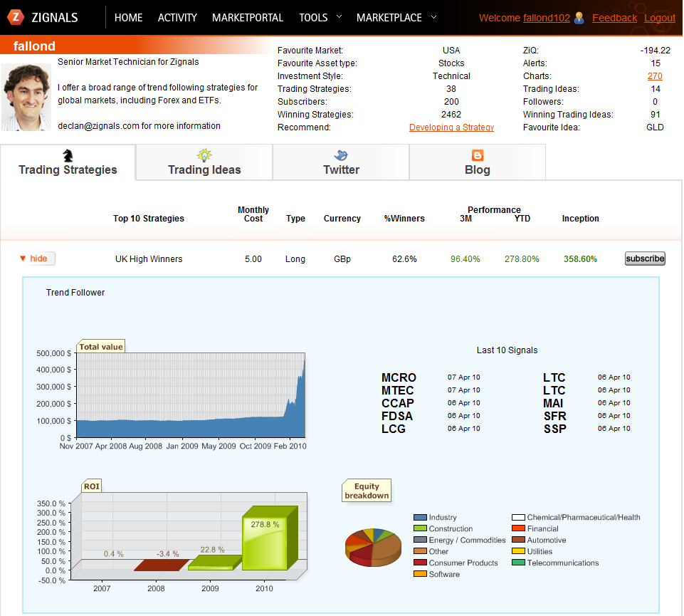684x616 pixels.
Task: Click the Energy / Commodities legend swatch
Action: tap(420, 540)
